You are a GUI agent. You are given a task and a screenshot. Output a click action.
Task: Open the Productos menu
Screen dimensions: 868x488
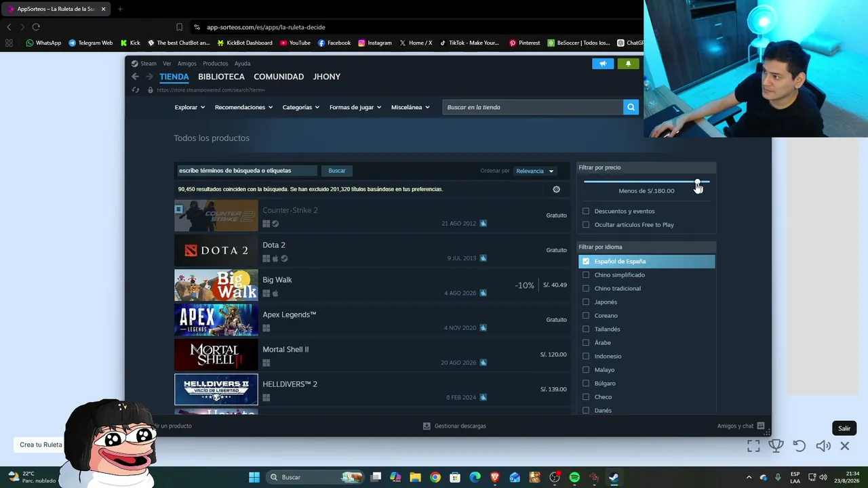(216, 64)
